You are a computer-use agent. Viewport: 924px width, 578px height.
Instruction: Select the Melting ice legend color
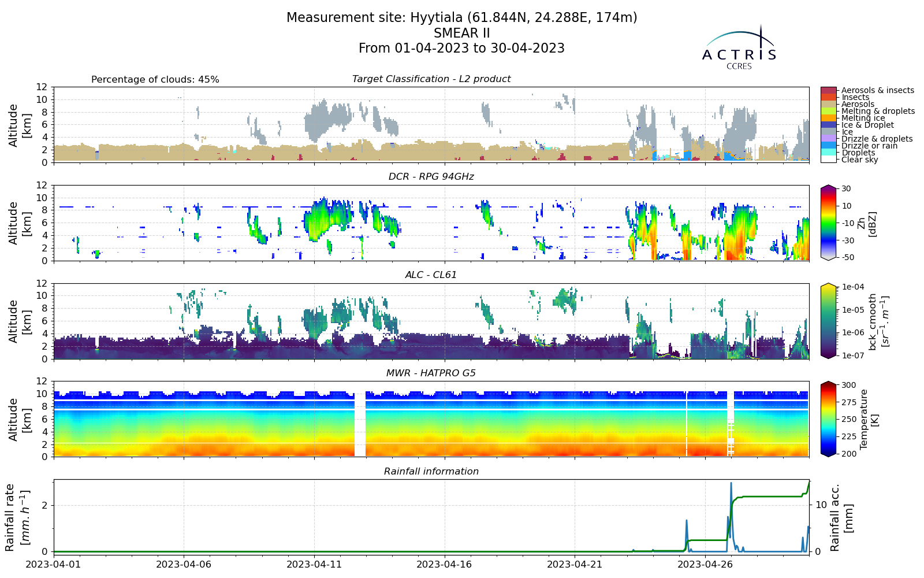pos(828,118)
